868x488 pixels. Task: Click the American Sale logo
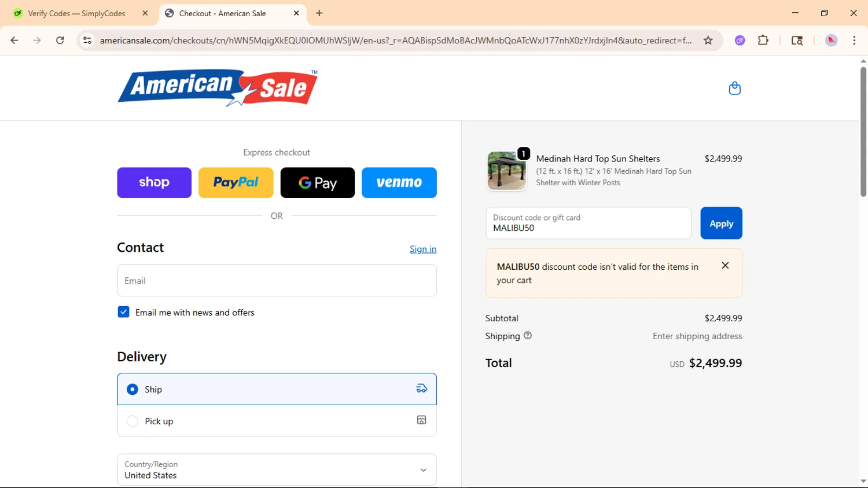point(218,88)
